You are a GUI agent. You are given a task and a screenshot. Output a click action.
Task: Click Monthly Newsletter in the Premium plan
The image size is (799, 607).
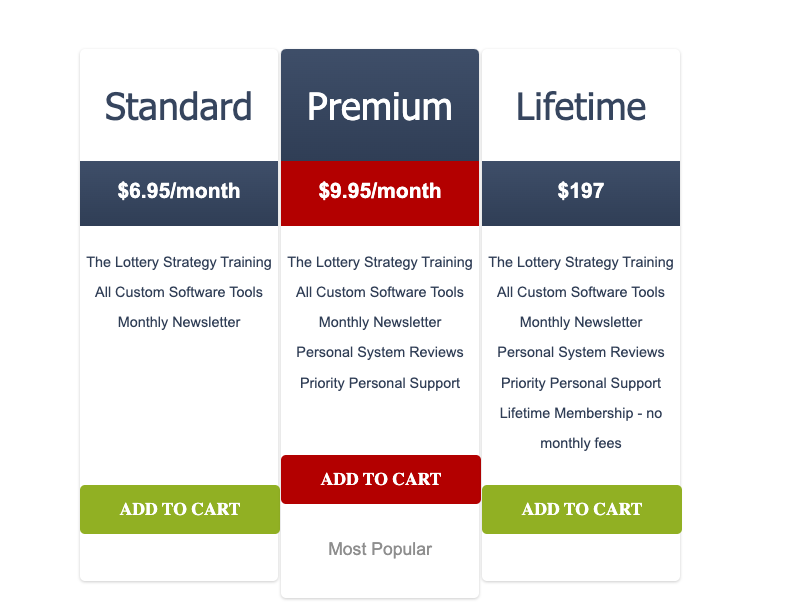[380, 322]
